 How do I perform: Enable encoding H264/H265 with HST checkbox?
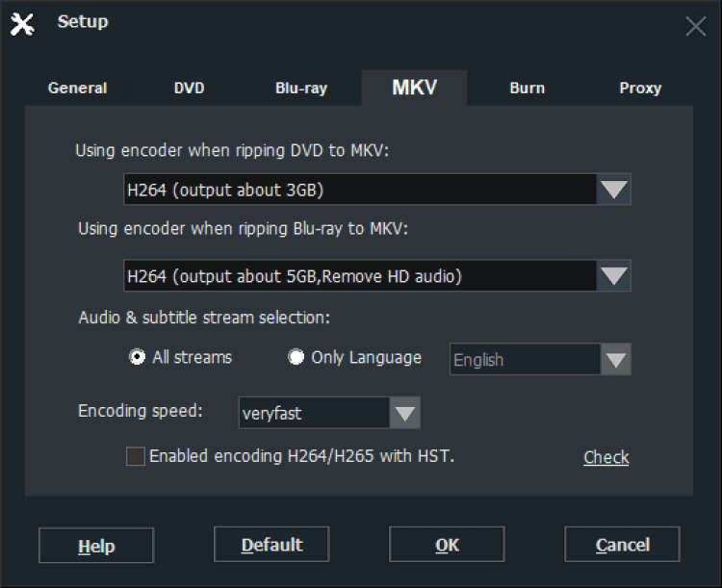[136, 456]
